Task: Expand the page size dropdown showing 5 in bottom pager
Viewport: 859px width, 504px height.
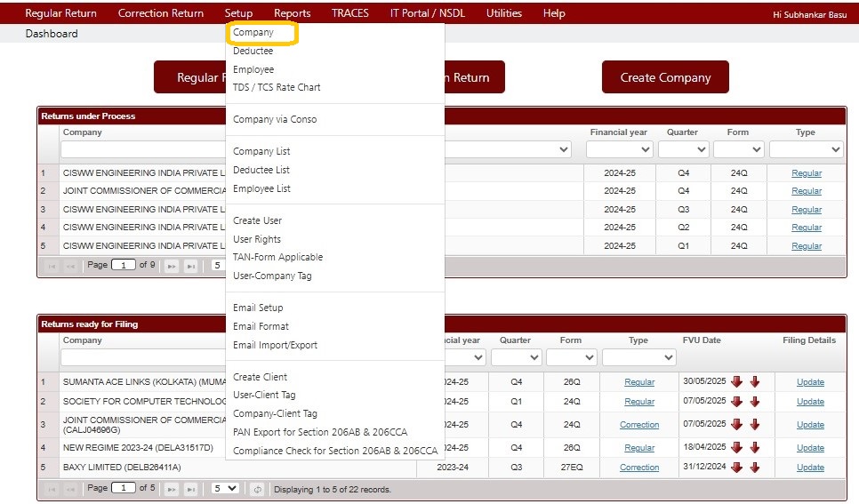Action: pos(225,488)
